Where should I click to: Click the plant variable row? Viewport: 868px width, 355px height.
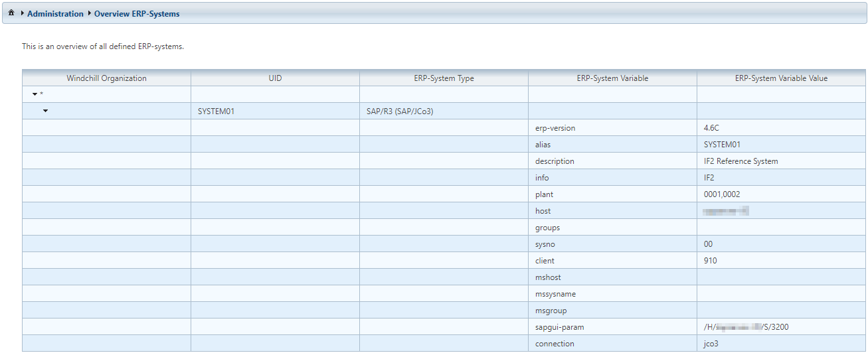point(544,194)
